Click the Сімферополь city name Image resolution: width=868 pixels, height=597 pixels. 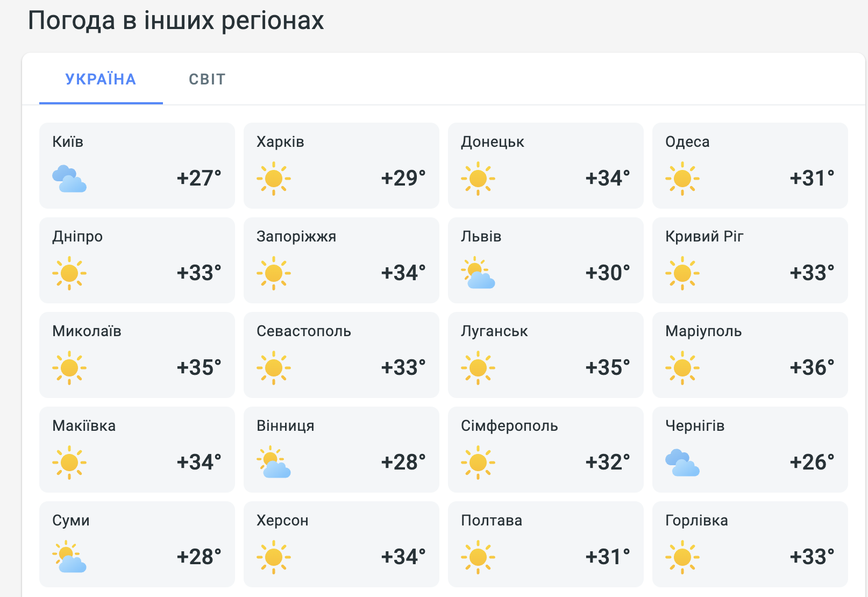[x=509, y=426]
